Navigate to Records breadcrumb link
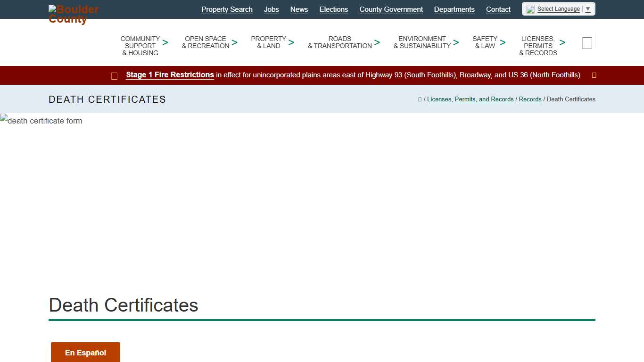Image resolution: width=644 pixels, height=362 pixels. tap(530, 99)
